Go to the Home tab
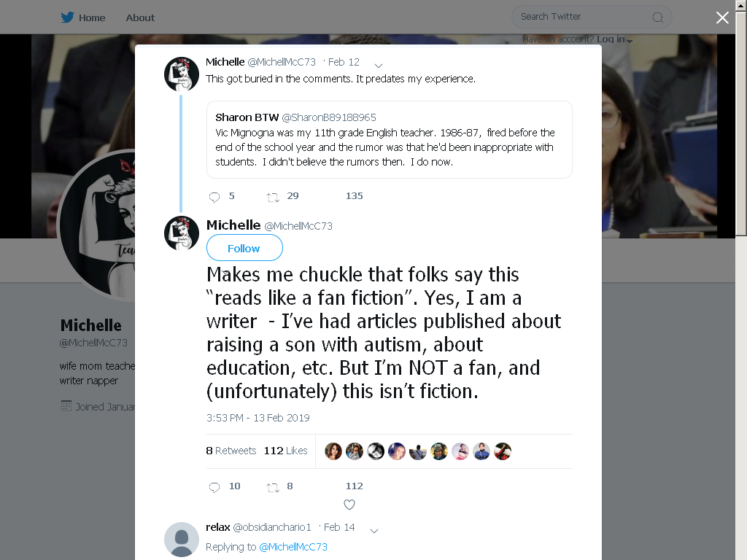Viewport: 747px width, 560px height. pyautogui.click(x=83, y=17)
